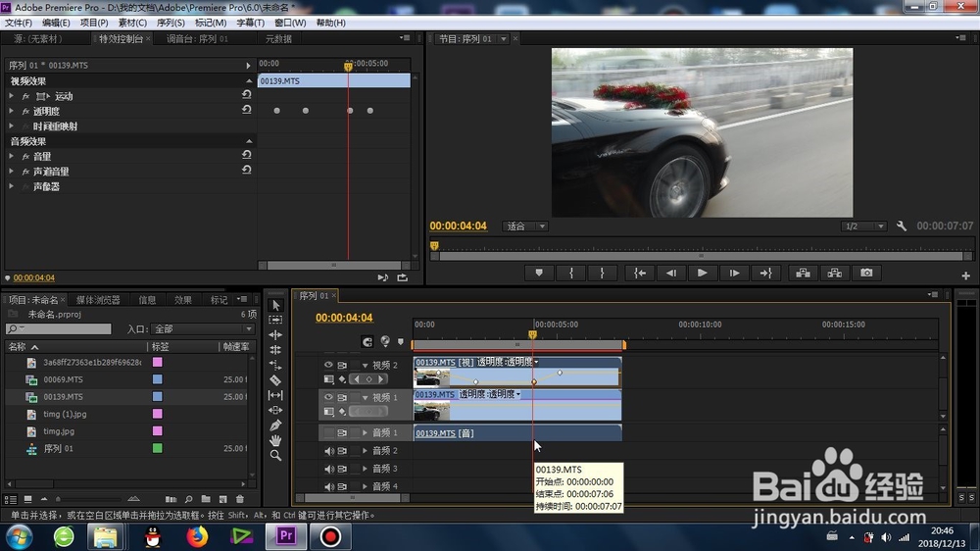Viewport: 980px width, 551px height.
Task: Hide 视频 2 track output
Action: point(328,365)
